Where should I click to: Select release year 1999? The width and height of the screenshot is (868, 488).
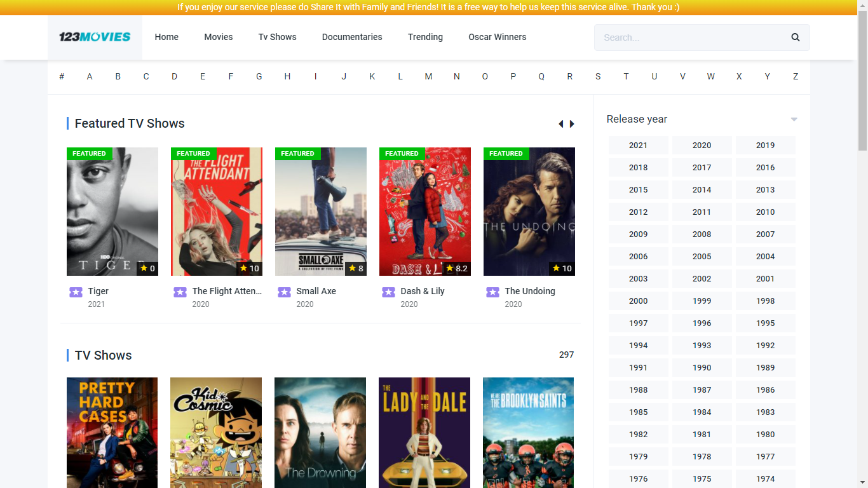pyautogui.click(x=702, y=301)
